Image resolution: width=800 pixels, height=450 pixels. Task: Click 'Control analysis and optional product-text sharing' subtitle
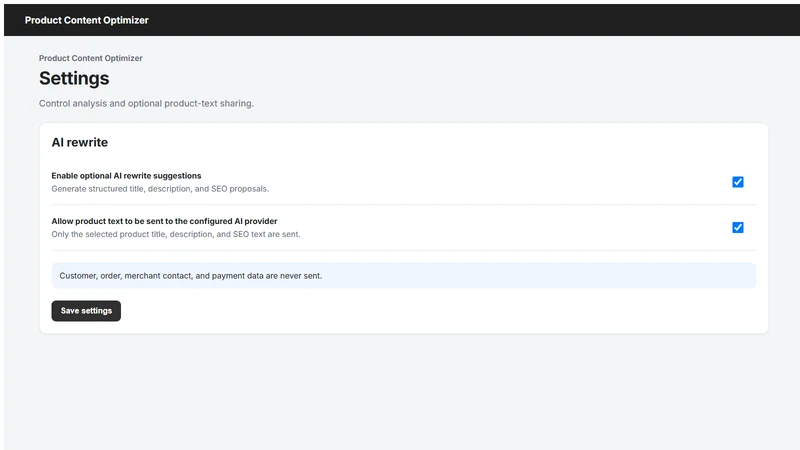coord(146,104)
